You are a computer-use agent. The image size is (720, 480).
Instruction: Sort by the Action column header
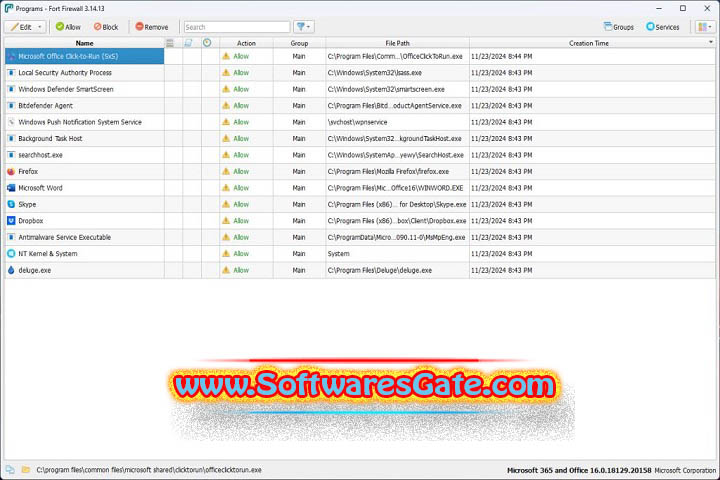(246, 43)
